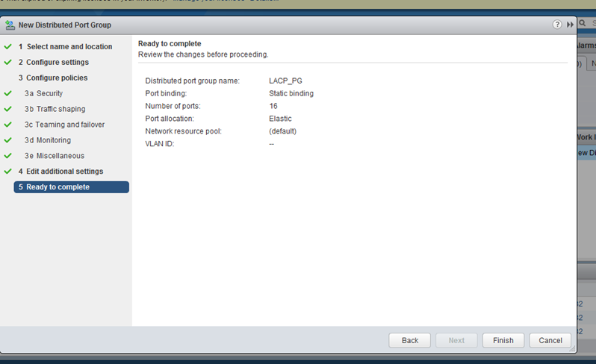Click the green checkmark beside Edit additional settings

(8, 171)
